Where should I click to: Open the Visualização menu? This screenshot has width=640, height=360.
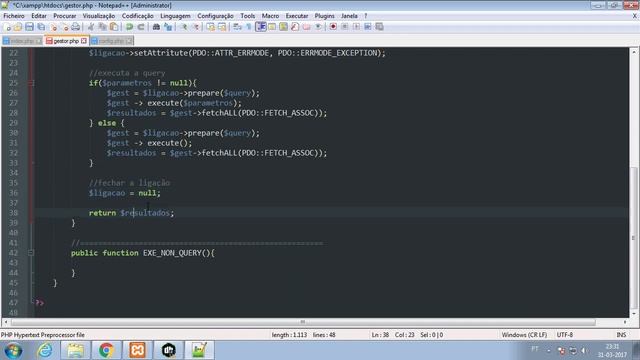click(99, 16)
